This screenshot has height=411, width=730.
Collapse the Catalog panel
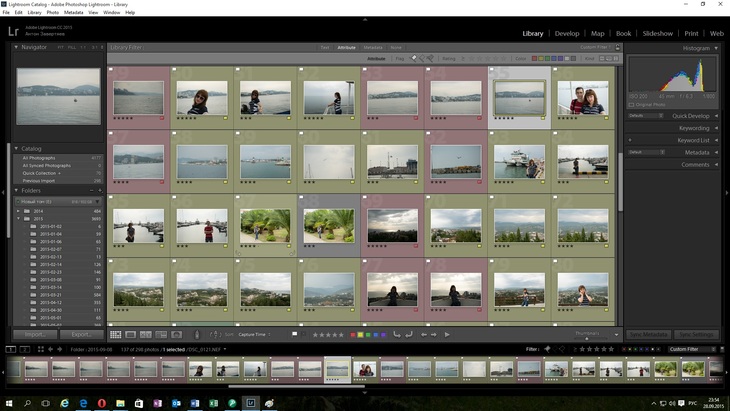[x=16, y=148]
